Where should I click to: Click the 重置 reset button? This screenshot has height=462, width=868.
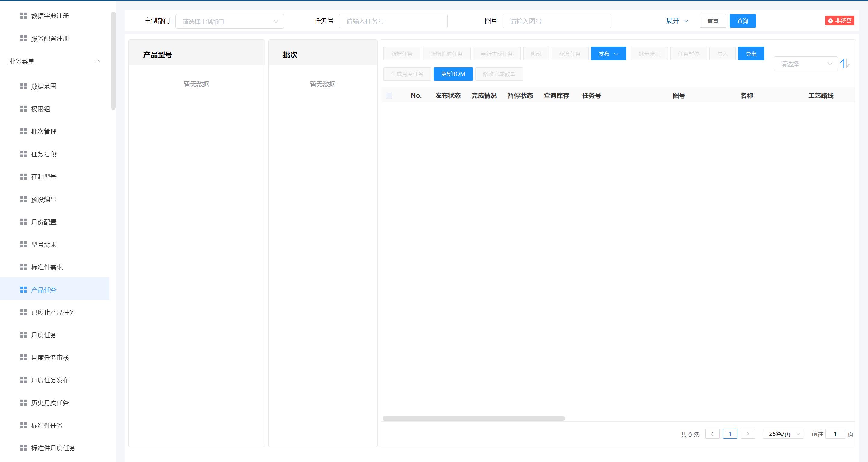(713, 21)
